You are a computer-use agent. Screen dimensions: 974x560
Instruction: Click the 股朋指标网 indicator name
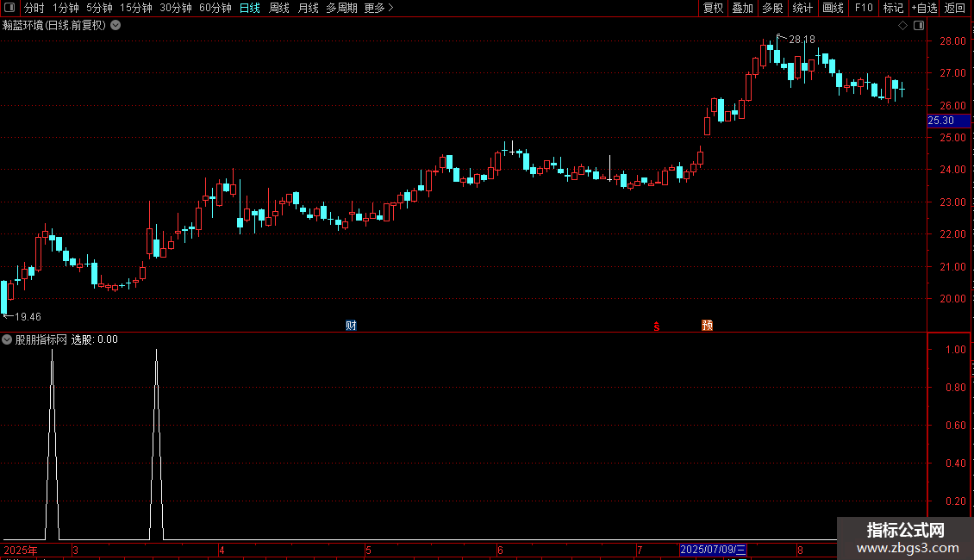coord(41,339)
